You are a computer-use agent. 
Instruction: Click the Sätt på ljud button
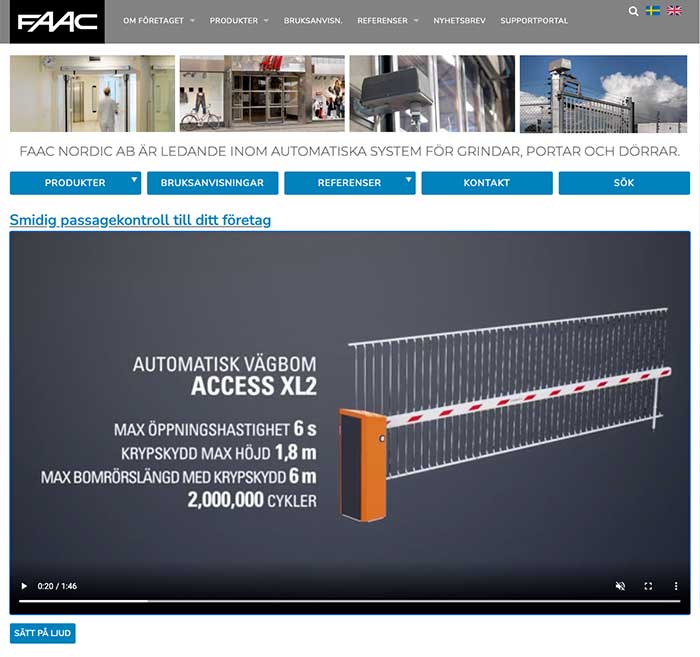click(x=42, y=633)
